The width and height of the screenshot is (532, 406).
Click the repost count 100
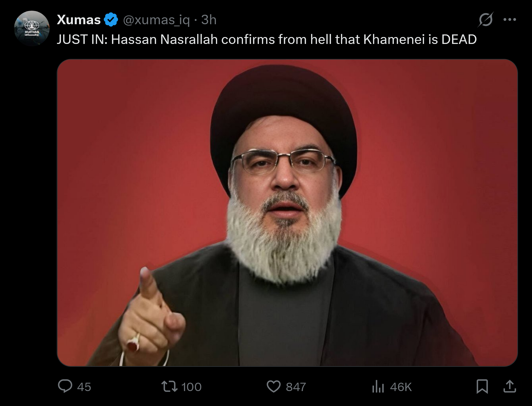pos(191,387)
